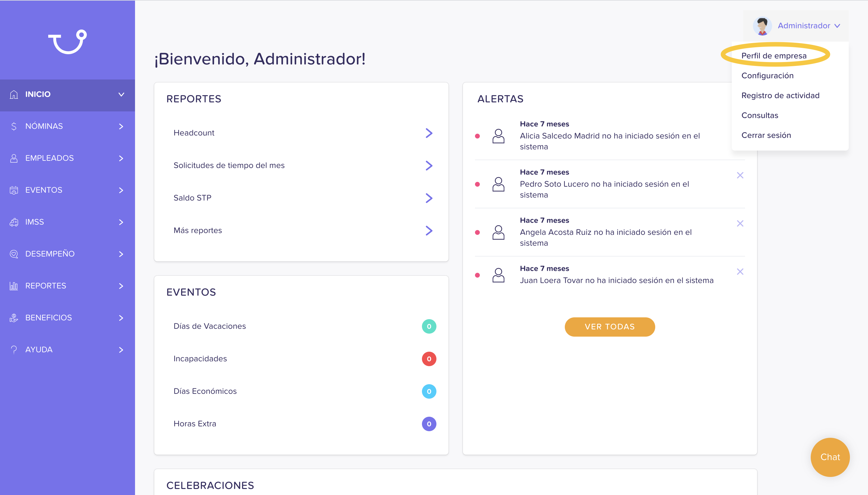Click the Eventos calendar icon
The image size is (868, 495).
click(14, 190)
